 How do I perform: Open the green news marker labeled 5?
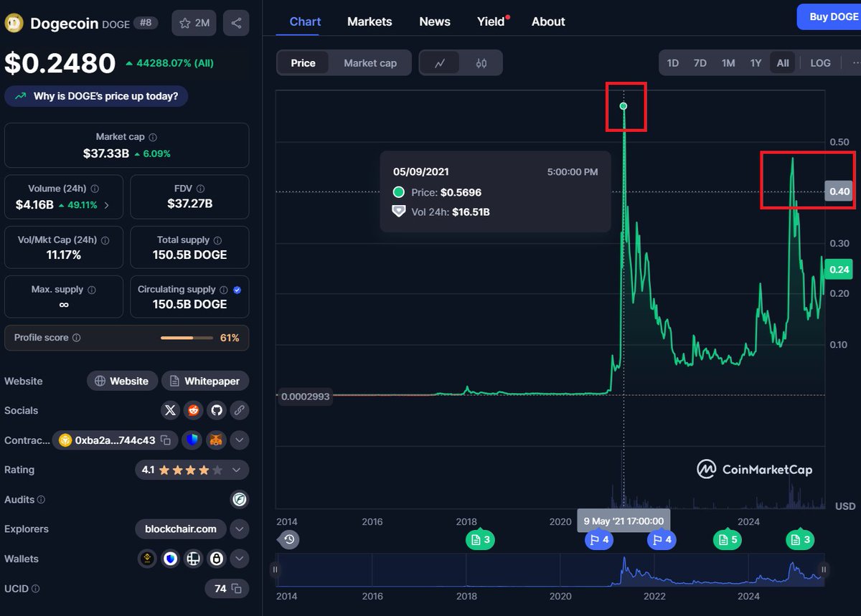pos(727,539)
